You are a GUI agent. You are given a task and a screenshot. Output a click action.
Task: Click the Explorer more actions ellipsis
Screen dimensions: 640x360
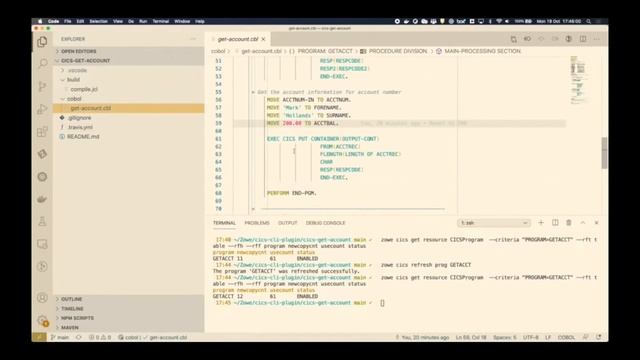tap(193, 39)
